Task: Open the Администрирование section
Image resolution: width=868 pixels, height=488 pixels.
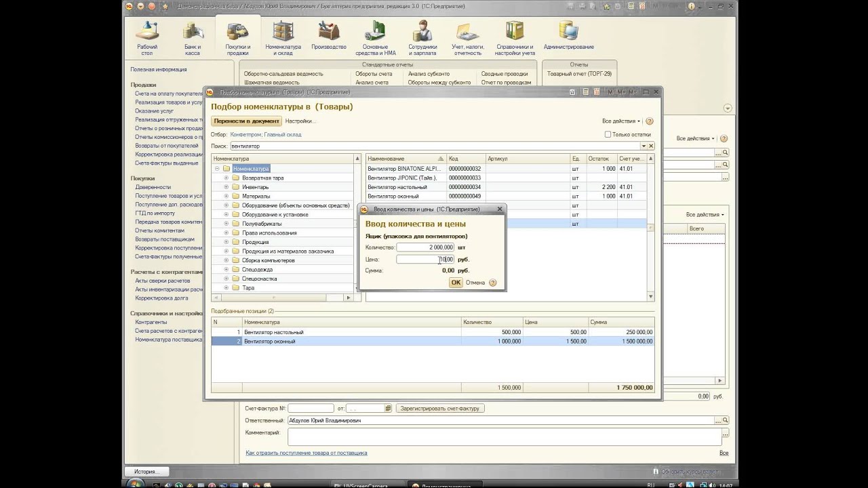Action: pyautogui.click(x=568, y=36)
